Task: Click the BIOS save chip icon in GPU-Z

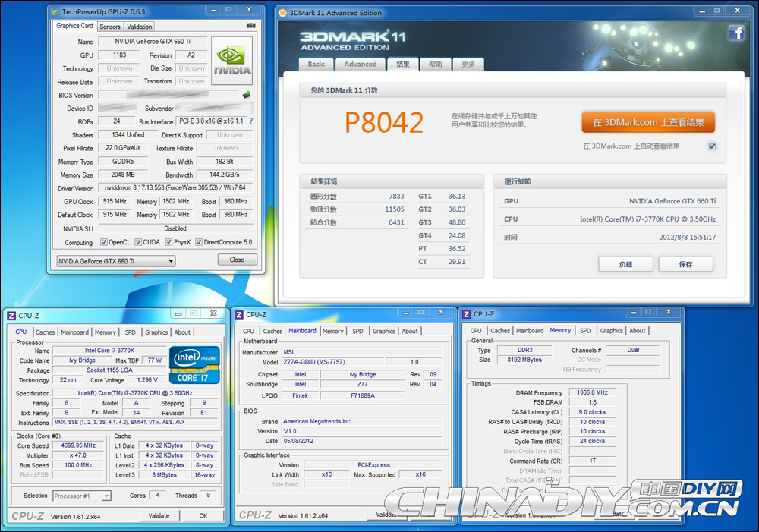Action: tap(247, 94)
